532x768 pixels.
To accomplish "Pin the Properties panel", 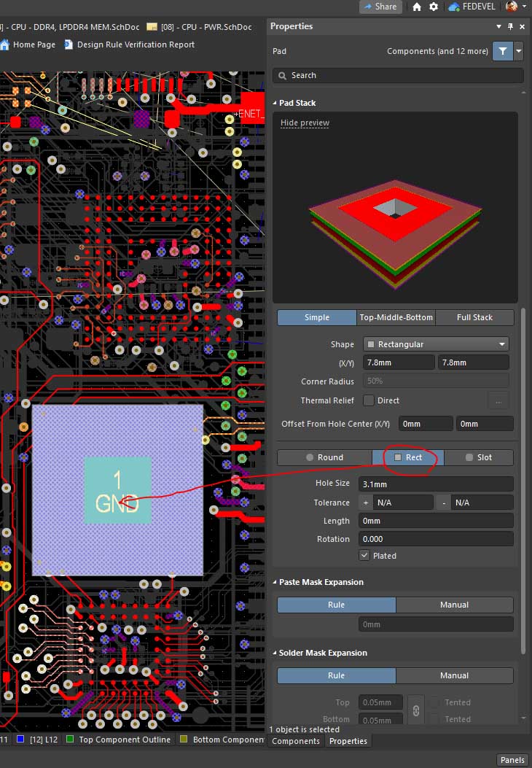I will click(x=510, y=26).
